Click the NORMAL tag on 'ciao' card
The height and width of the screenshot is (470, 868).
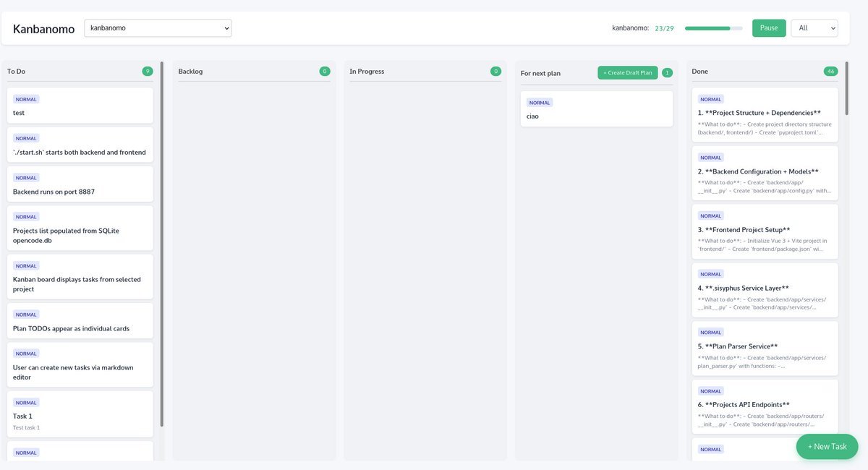click(x=540, y=102)
